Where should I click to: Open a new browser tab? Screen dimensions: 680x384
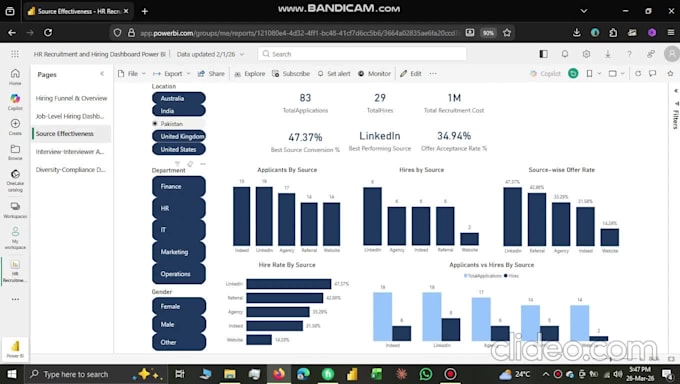click(x=145, y=11)
